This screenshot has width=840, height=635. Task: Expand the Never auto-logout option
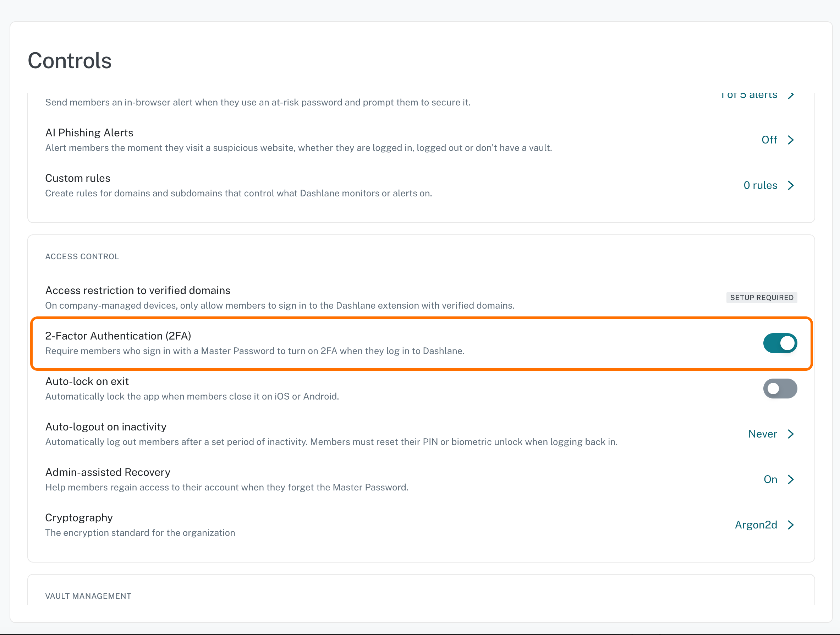763,434
